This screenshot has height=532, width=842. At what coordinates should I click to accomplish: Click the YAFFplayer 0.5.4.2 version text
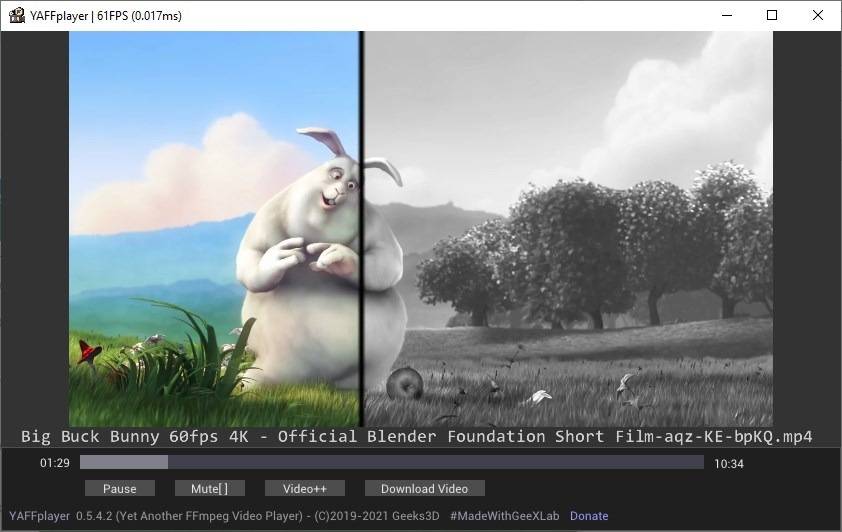pos(61,516)
